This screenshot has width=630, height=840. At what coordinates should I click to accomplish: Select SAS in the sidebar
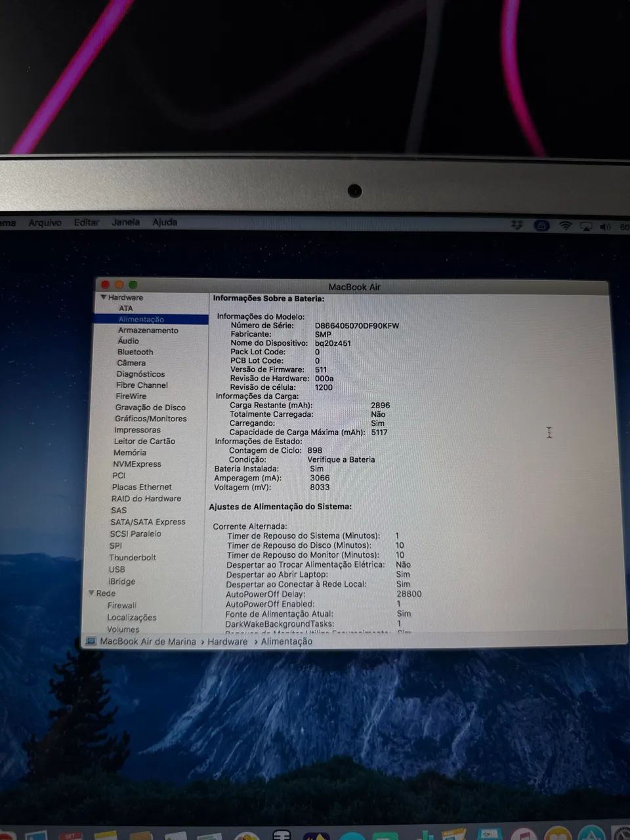(x=119, y=511)
